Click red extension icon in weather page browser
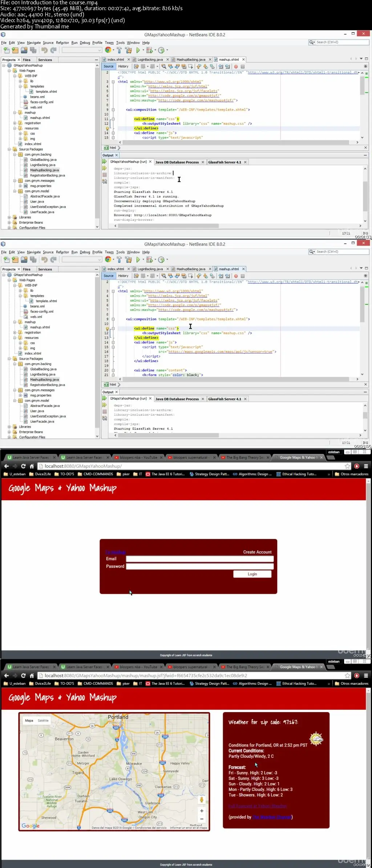The height and width of the screenshot is (868, 372). tap(357, 676)
